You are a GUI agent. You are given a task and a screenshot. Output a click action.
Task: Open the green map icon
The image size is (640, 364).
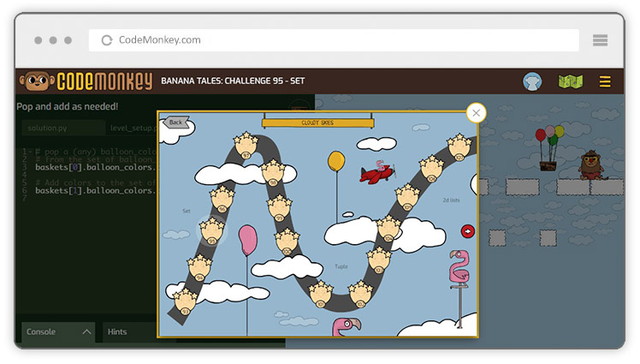tap(571, 81)
